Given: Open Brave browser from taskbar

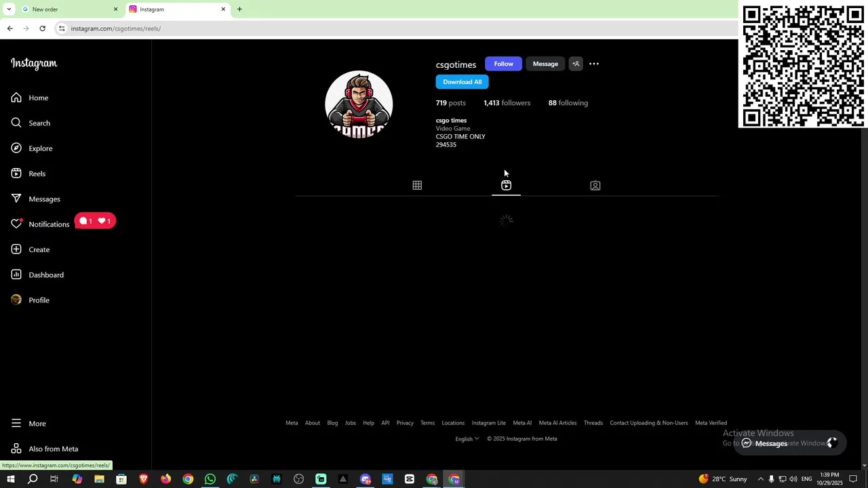Looking at the screenshot, I should point(143,479).
